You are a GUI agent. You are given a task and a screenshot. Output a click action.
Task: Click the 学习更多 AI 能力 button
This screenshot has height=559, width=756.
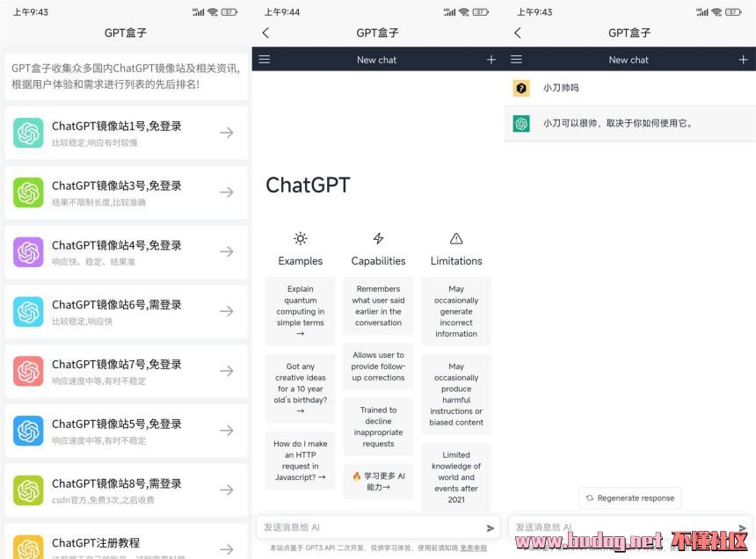point(379,481)
